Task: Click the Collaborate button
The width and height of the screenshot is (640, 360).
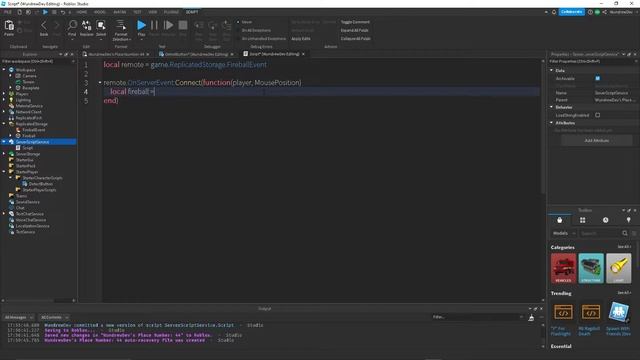Action: [x=571, y=12]
